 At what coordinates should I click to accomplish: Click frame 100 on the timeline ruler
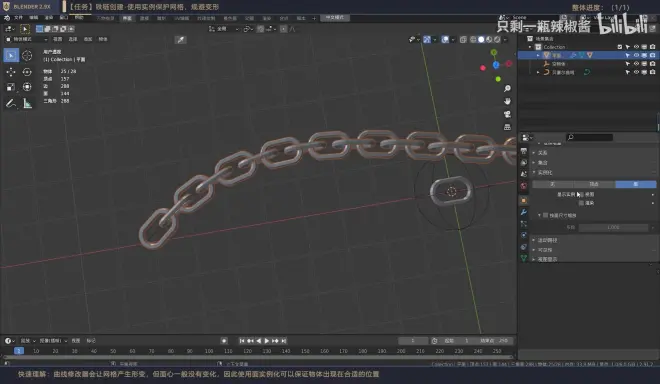pyautogui.click(x=209, y=351)
